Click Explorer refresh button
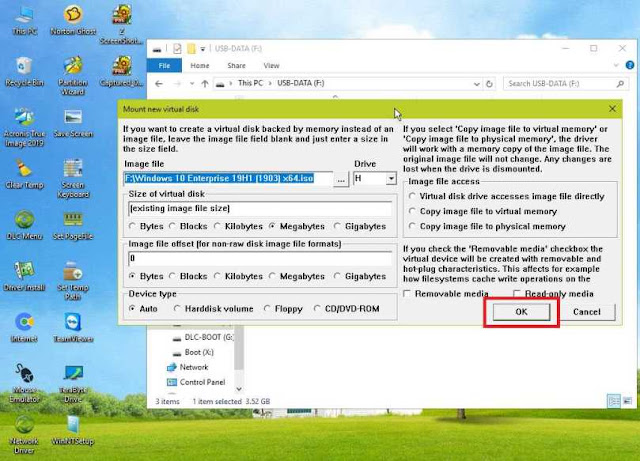Viewport: 640px width, 461px height. [489, 84]
